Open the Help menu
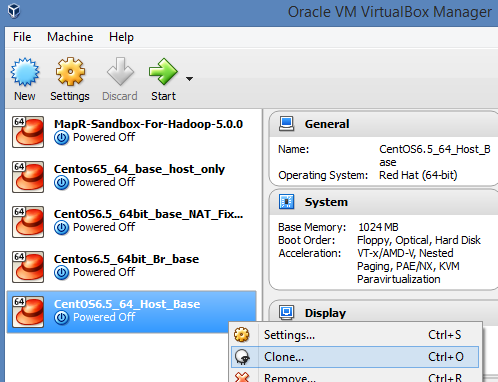This screenshot has width=498, height=382. pyautogui.click(x=121, y=37)
